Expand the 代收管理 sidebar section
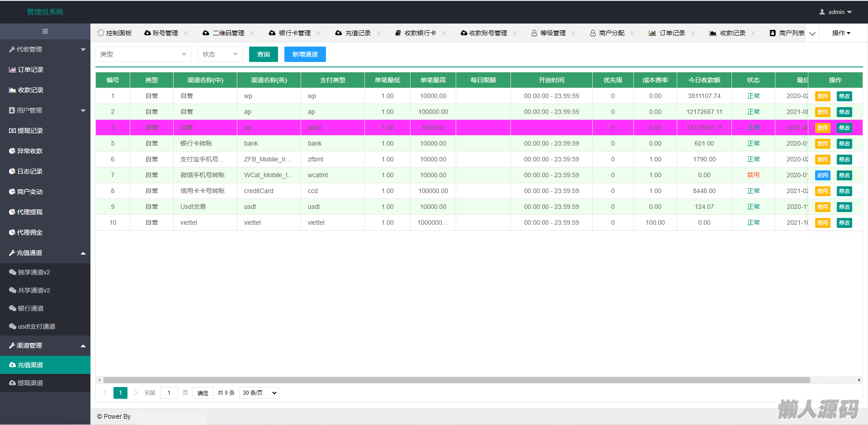This screenshot has width=868, height=425. click(45, 49)
